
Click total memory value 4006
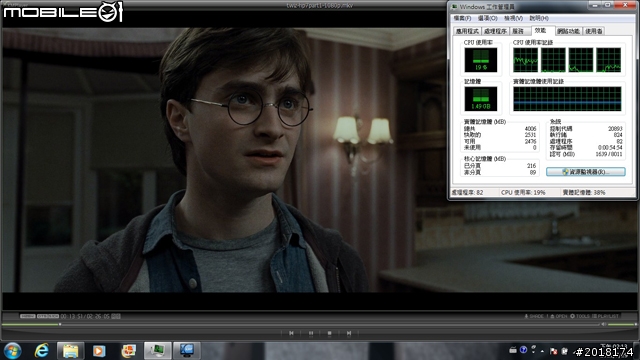(530, 129)
